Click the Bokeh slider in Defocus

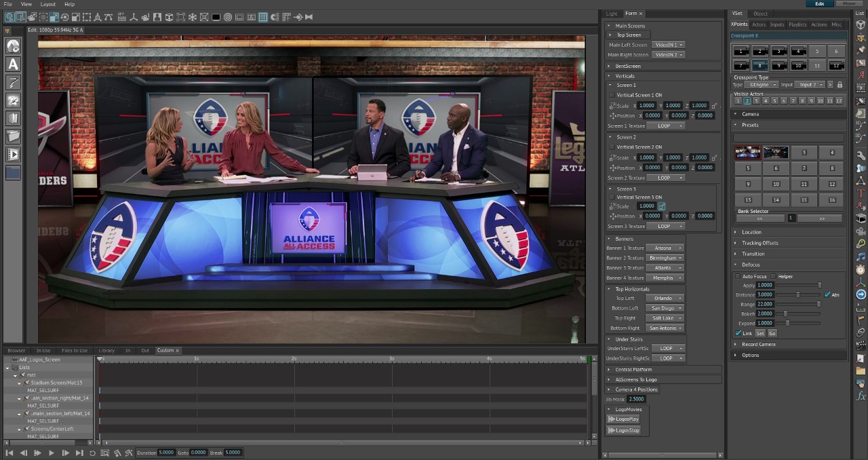point(799,313)
